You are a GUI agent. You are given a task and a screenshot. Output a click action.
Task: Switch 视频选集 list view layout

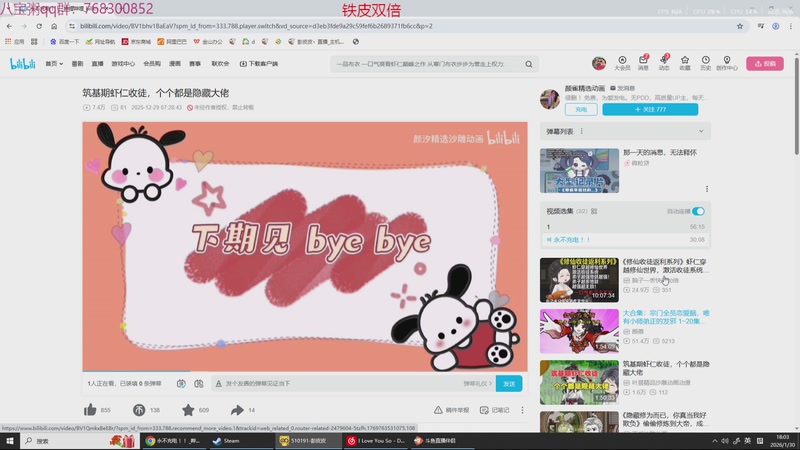(x=594, y=211)
